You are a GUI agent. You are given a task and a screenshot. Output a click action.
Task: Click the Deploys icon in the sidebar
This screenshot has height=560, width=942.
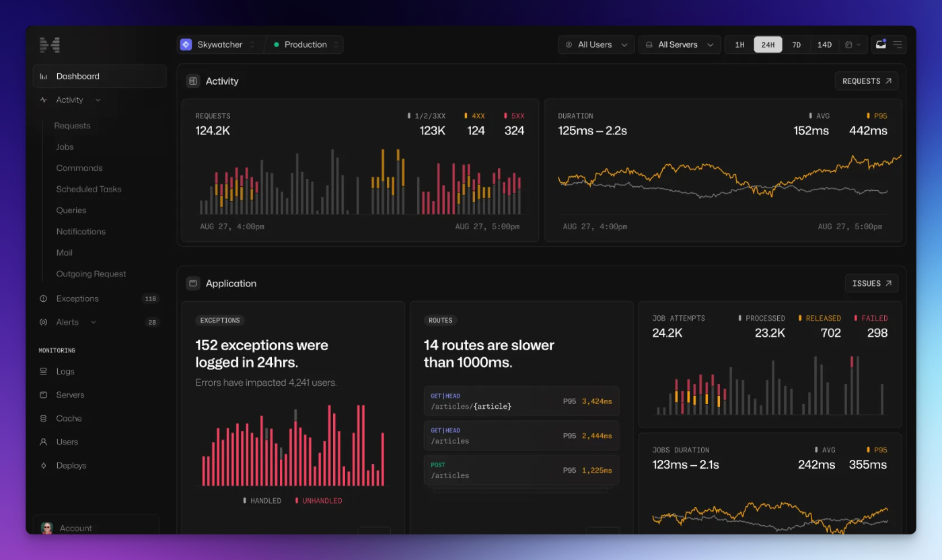click(x=44, y=465)
